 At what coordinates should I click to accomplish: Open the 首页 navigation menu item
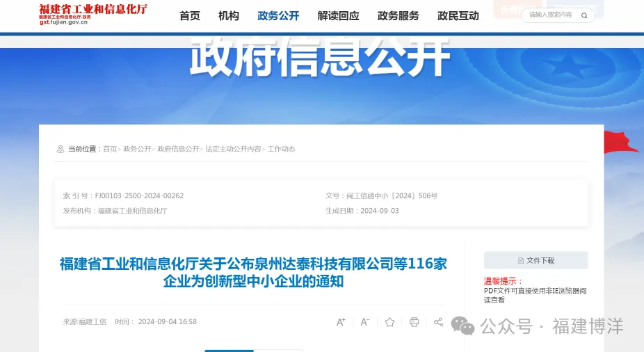[x=190, y=16]
